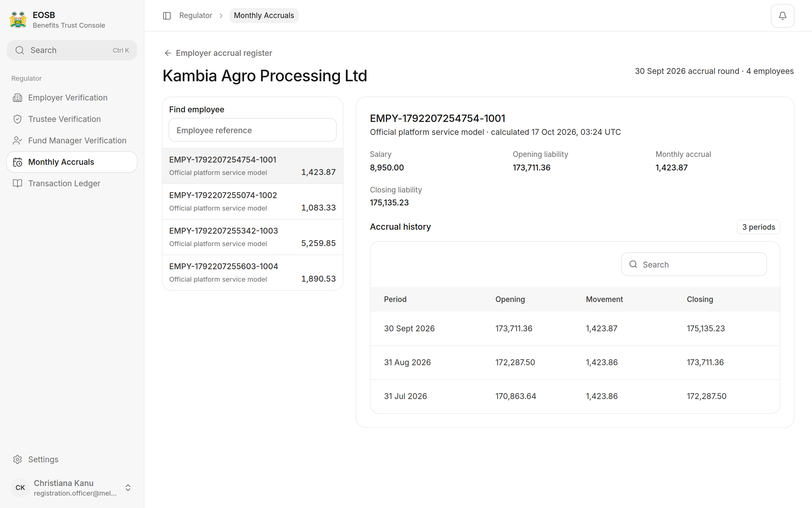Click the accrual history Search field

coord(694,264)
